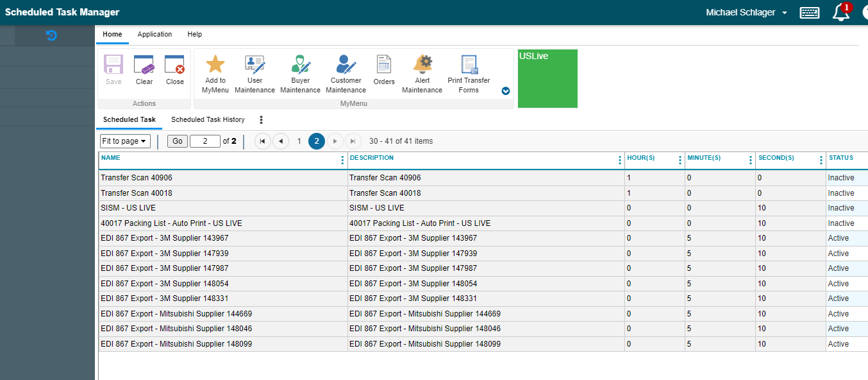Expand the MyMenu more items chevron

(506, 91)
